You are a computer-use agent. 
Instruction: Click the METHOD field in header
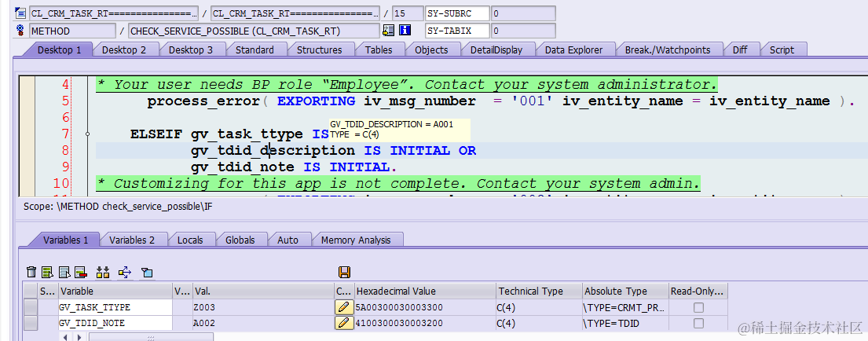[x=72, y=31]
